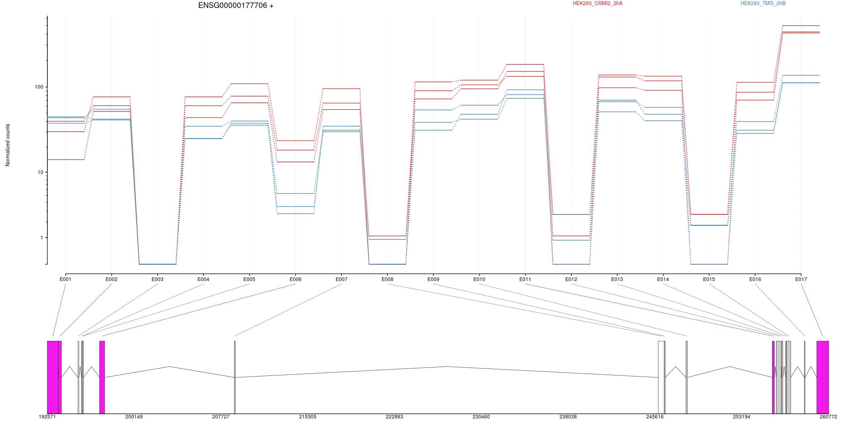Click y-axis tick label 100
Screen dimensions: 868x434
(x=39, y=87)
